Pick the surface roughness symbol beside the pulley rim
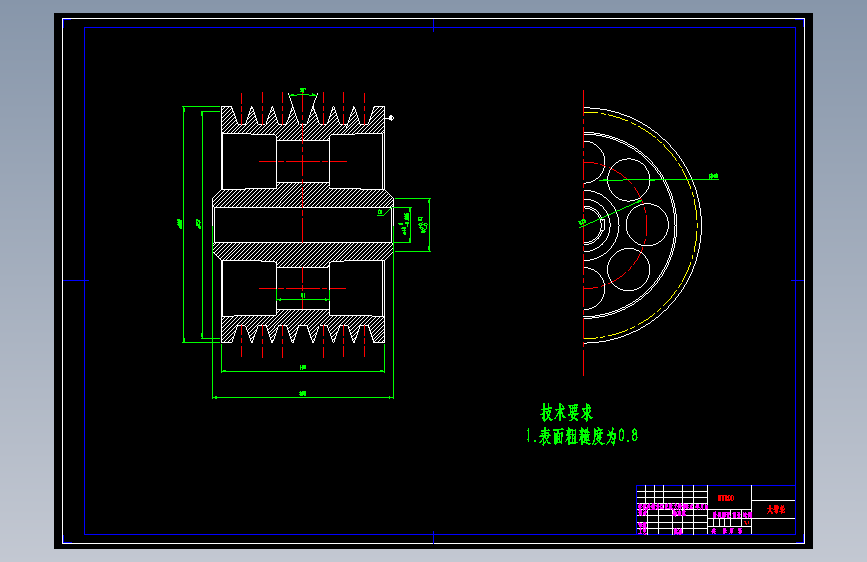 point(390,117)
